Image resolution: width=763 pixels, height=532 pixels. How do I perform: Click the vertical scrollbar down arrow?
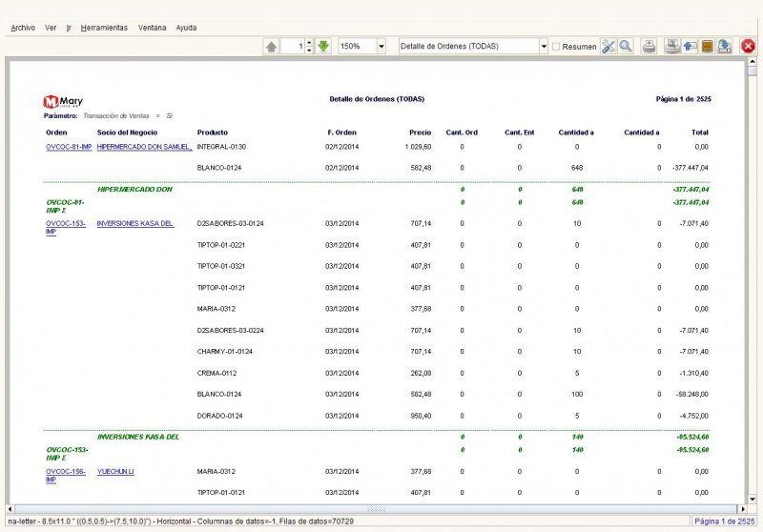click(x=753, y=499)
